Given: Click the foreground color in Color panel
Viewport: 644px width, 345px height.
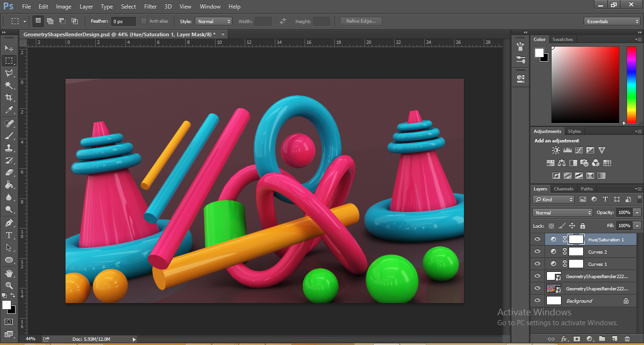Looking at the screenshot, I should pos(539,53).
